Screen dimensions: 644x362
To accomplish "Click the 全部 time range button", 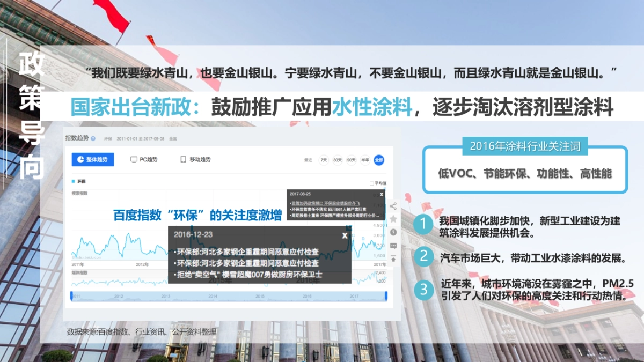I will pos(379,160).
